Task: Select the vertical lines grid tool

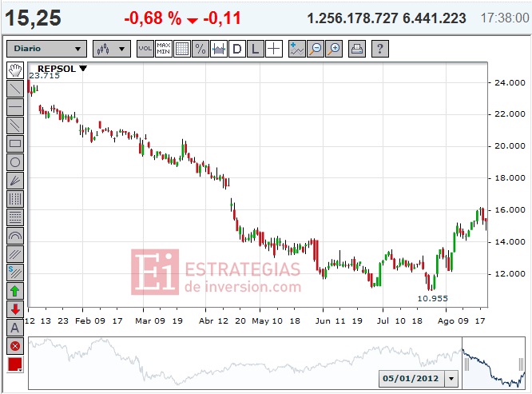Action: (15, 199)
